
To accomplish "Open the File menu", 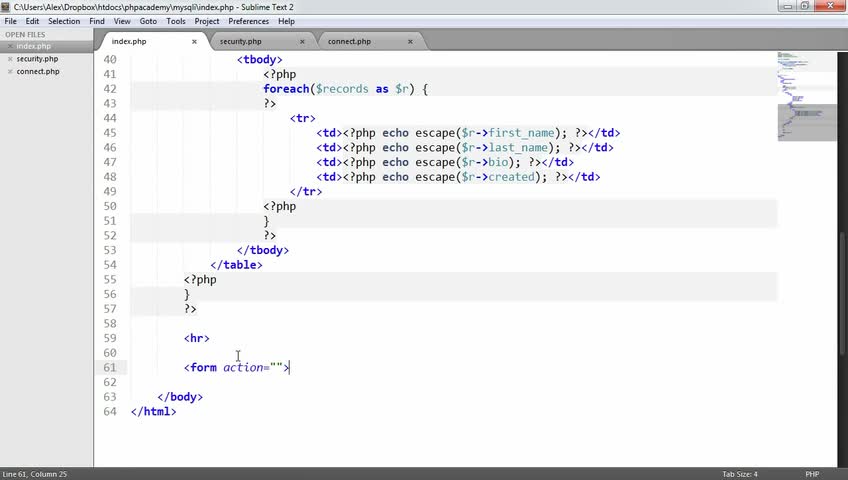I will point(10,21).
